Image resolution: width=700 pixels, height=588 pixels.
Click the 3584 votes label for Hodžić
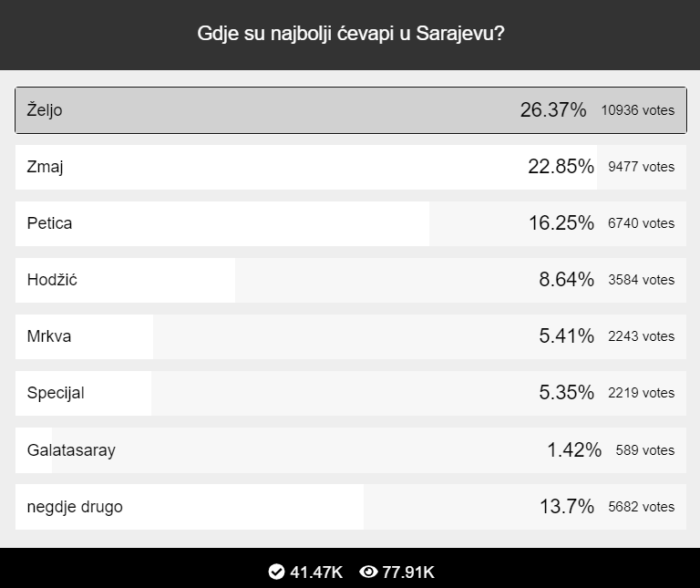(642, 280)
